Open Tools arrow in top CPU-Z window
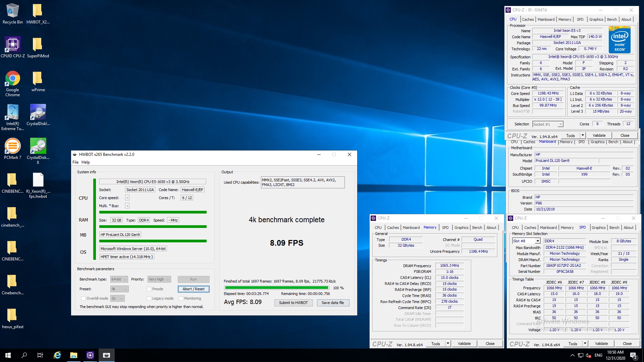 [x=583, y=135]
